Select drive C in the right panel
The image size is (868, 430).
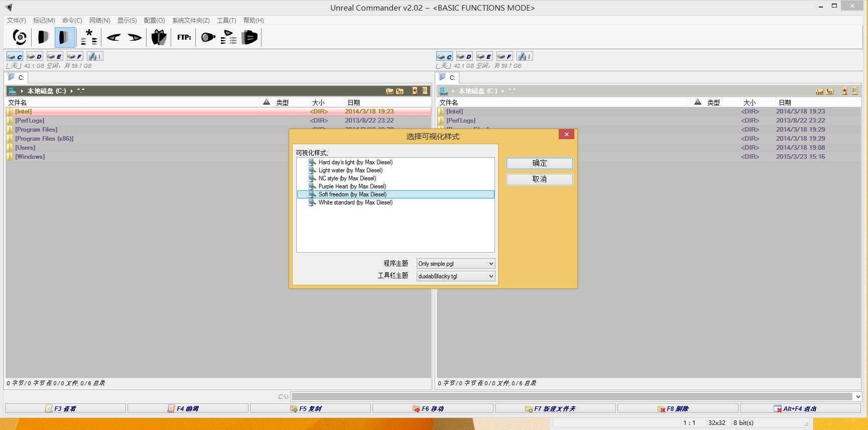coord(444,56)
